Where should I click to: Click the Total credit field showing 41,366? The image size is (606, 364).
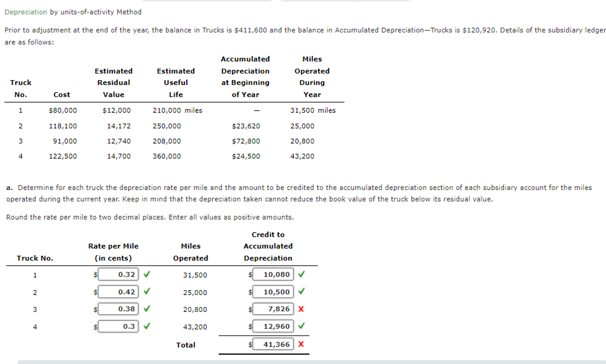tap(273, 344)
